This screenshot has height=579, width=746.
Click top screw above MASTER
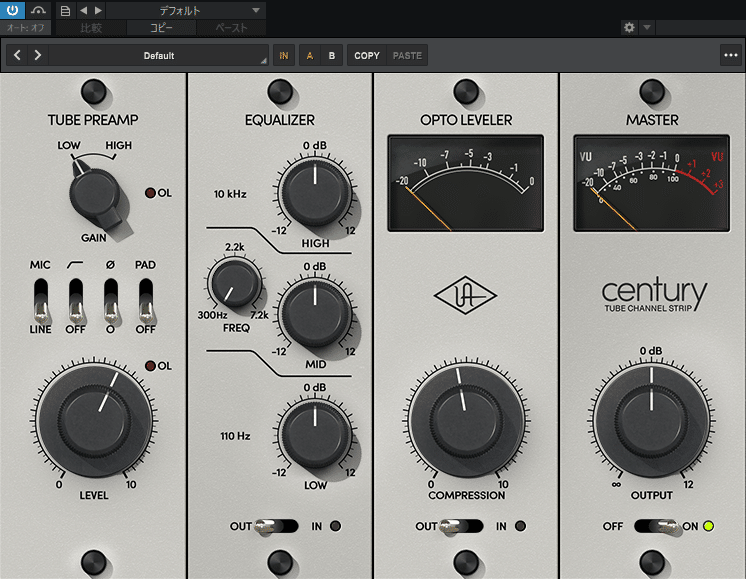pyautogui.click(x=652, y=92)
